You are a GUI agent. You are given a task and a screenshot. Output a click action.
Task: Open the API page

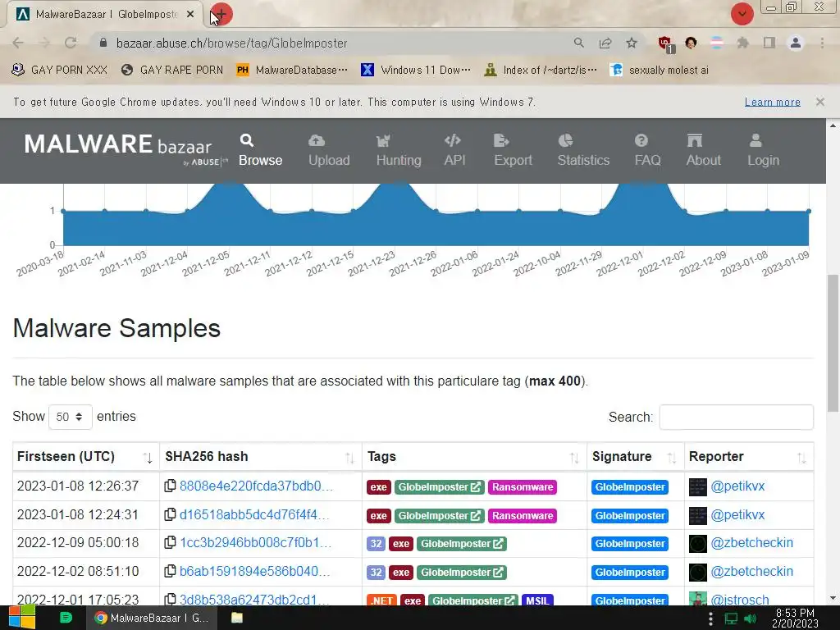click(454, 151)
